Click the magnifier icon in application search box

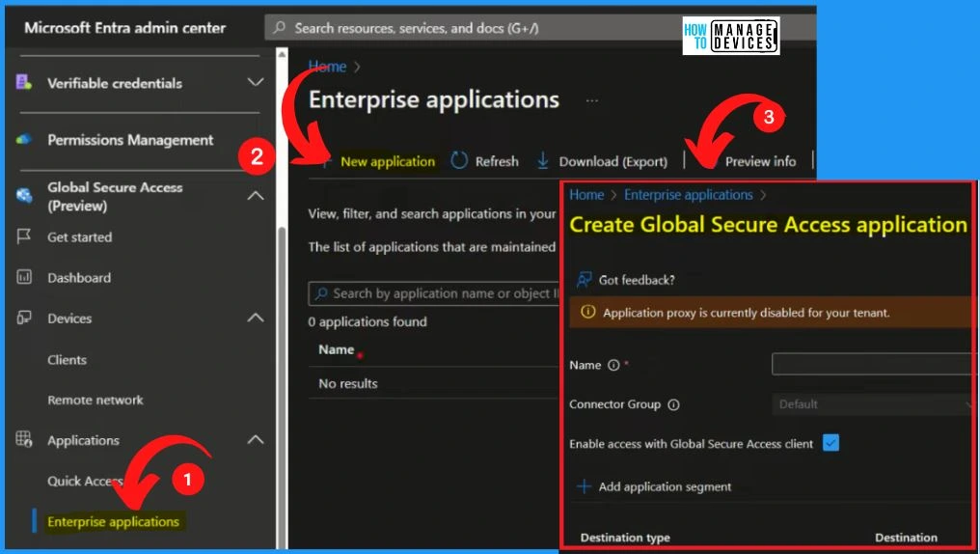[x=321, y=293]
